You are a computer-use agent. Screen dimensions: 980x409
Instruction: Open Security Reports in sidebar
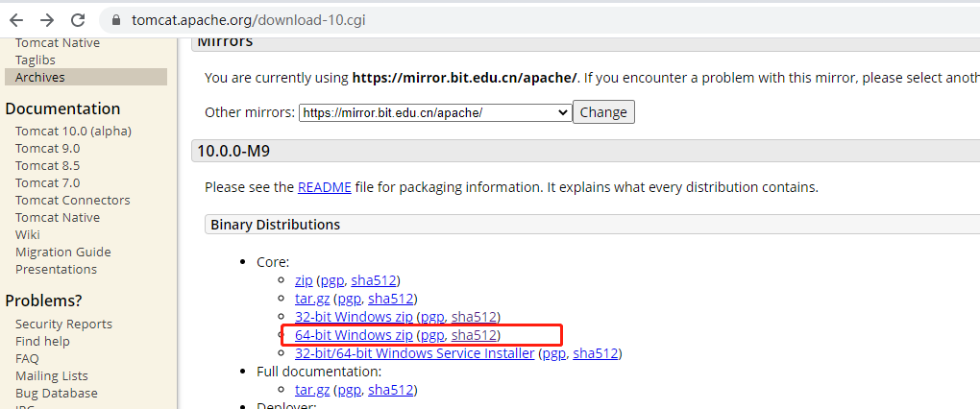(x=63, y=325)
